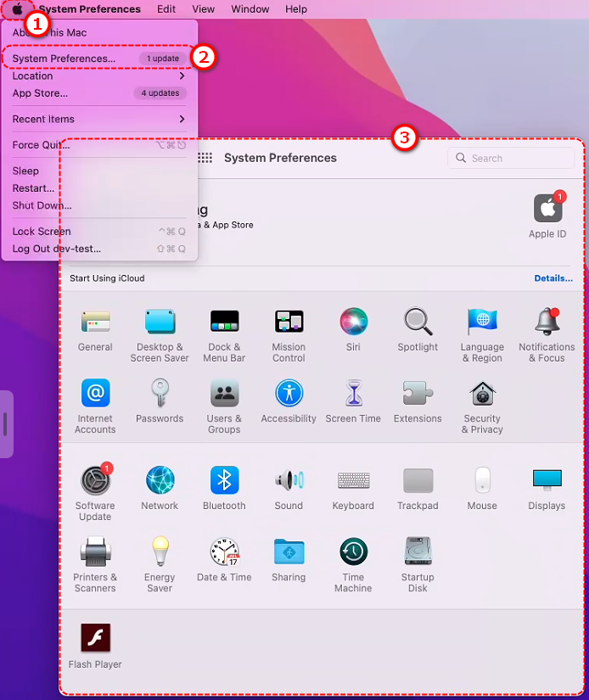This screenshot has height=700, width=589.
Task: Open the Sharing pane
Action: (289, 559)
